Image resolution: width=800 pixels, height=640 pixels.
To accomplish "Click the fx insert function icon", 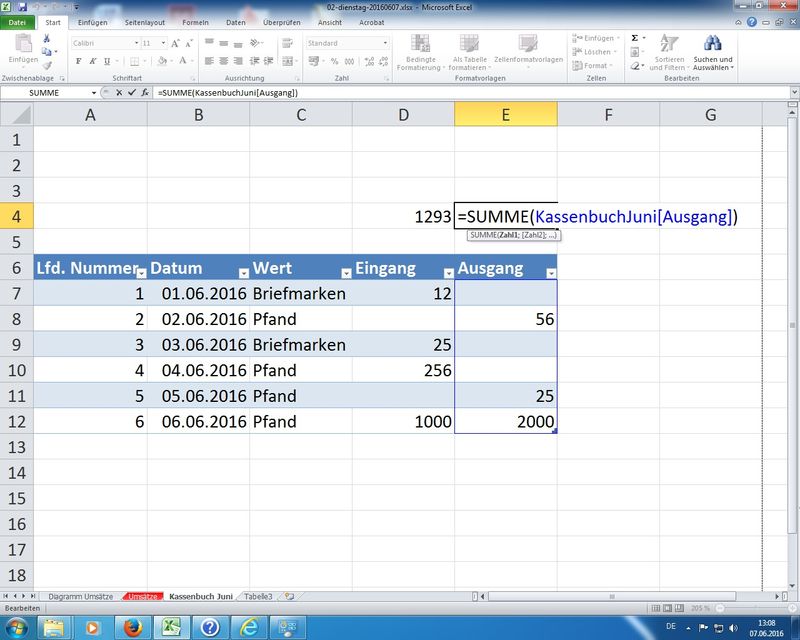I will (x=145, y=92).
